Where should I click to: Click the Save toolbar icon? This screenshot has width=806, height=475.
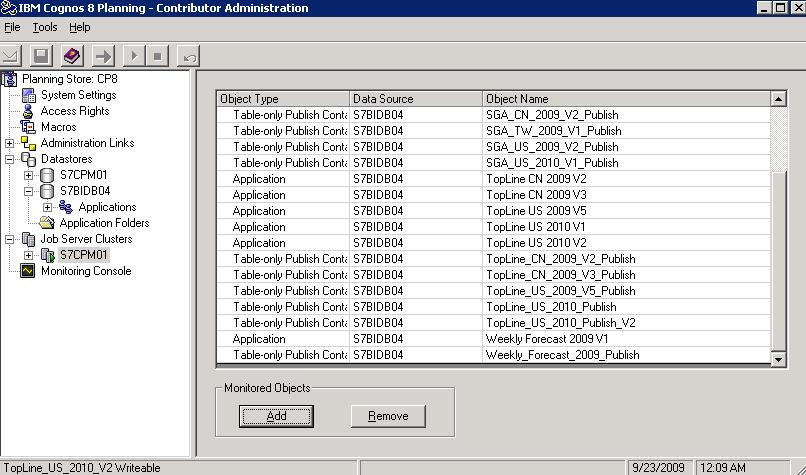[41, 56]
